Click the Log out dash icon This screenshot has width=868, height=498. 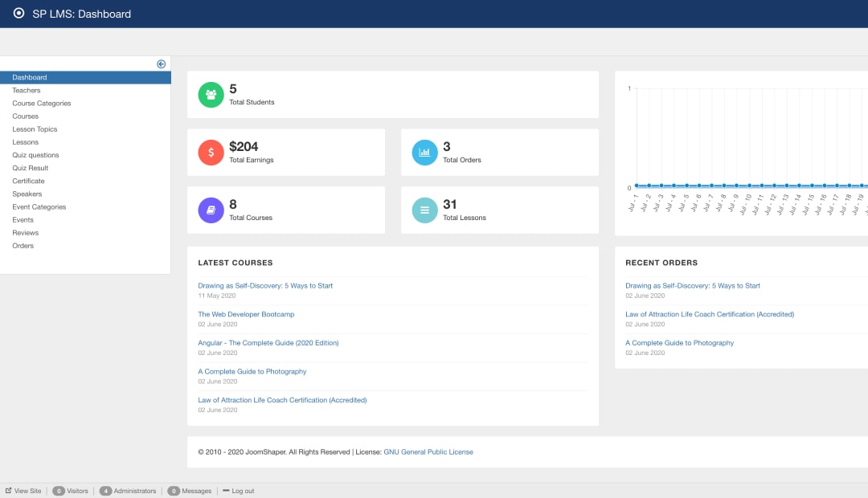(226, 490)
